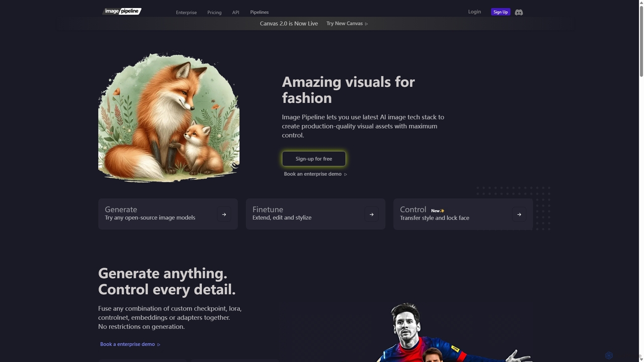Click the Image Pipeline logo
The width and height of the screenshot is (644, 362).
point(122,11)
